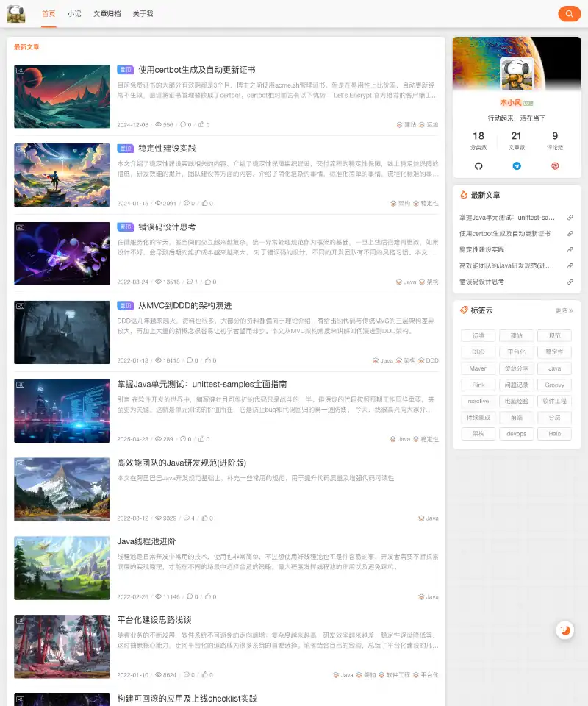Viewport: 588px width, 706px height.
Task: Select the Maven tag in tag cloud
Action: tap(478, 368)
